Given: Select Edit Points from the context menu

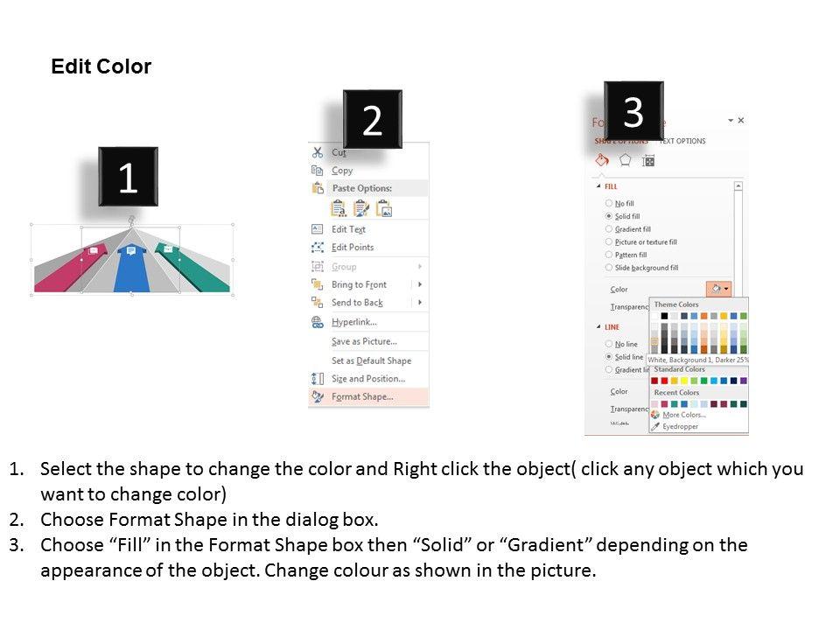Looking at the screenshot, I should point(352,247).
